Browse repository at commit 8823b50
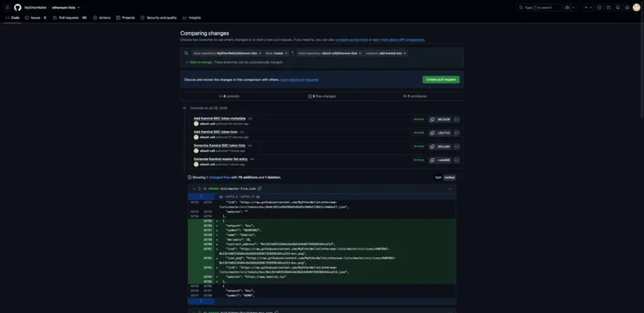Screen dimensions: 644x313 point(457,119)
